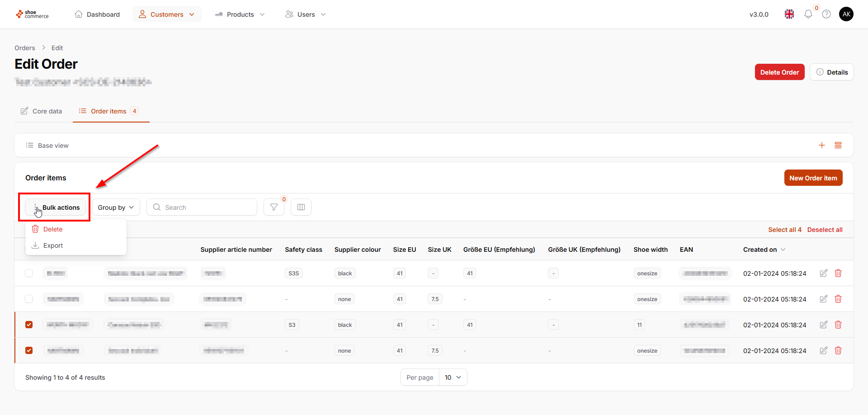Toggle columns with the column layout icon

point(301,207)
